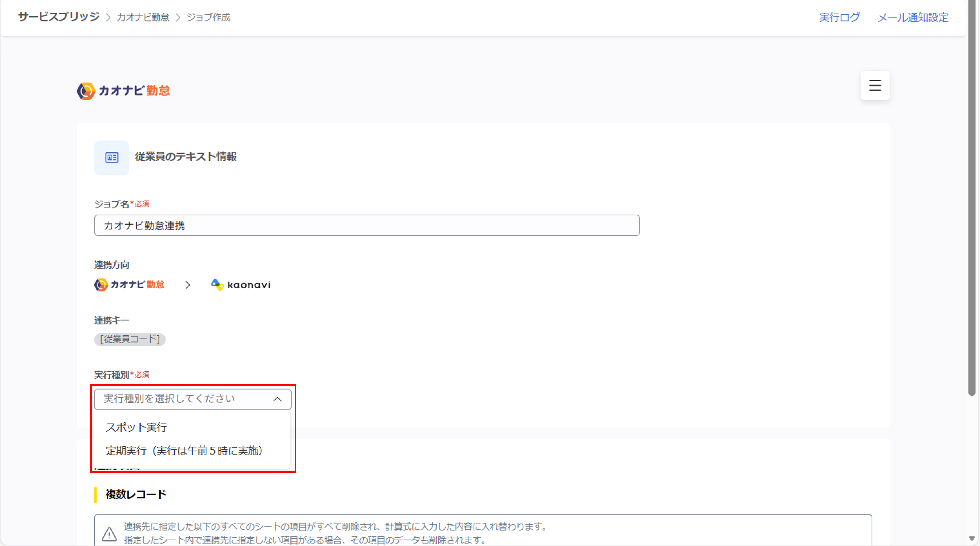Click the 複数レコード section heading
Viewport: 980px width, 546px height.
point(136,495)
